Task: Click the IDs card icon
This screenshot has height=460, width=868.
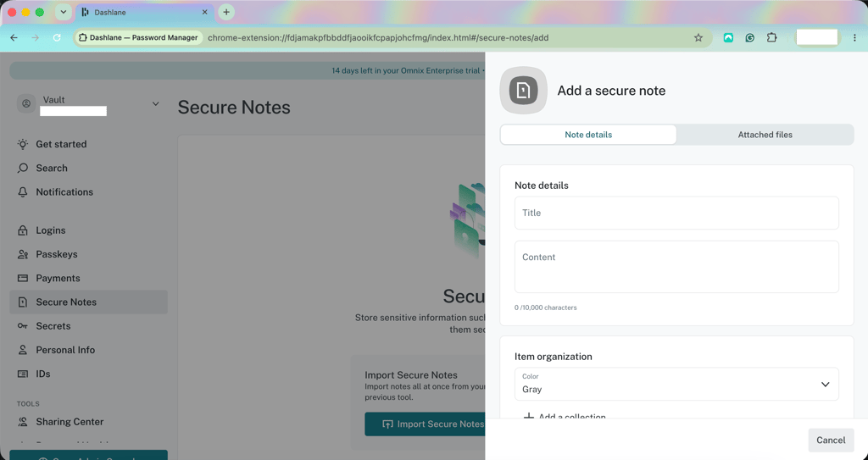Action: (23, 374)
